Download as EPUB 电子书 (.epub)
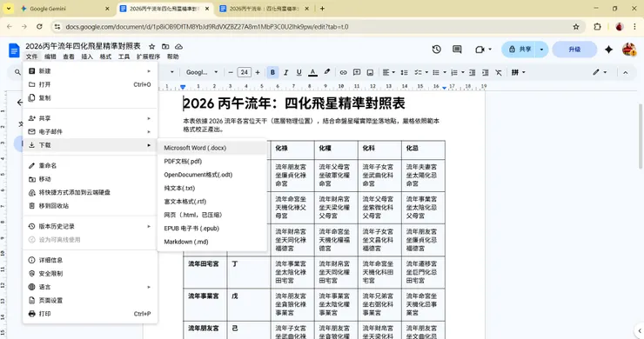The width and height of the screenshot is (644, 339). pyautogui.click(x=212, y=229)
